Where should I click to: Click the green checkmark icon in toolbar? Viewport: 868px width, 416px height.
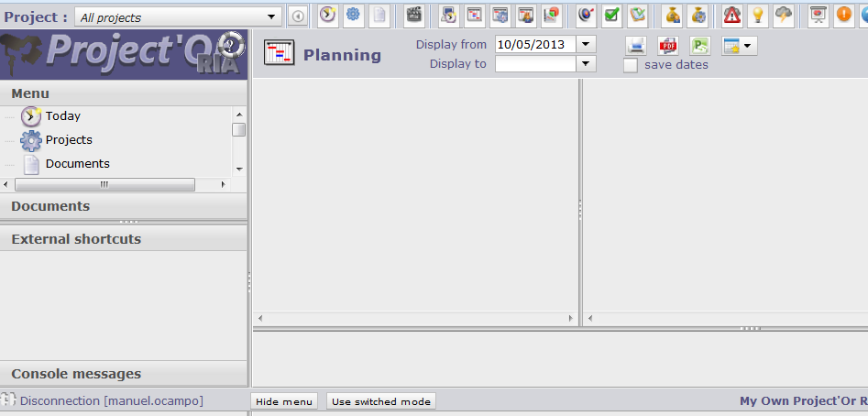(611, 16)
